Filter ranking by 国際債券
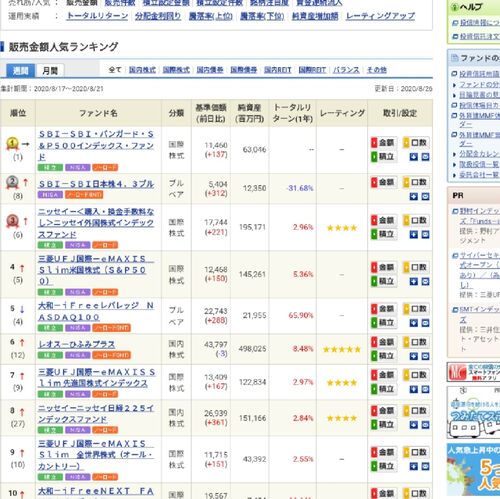This screenshot has height=499, width=500. [244, 70]
